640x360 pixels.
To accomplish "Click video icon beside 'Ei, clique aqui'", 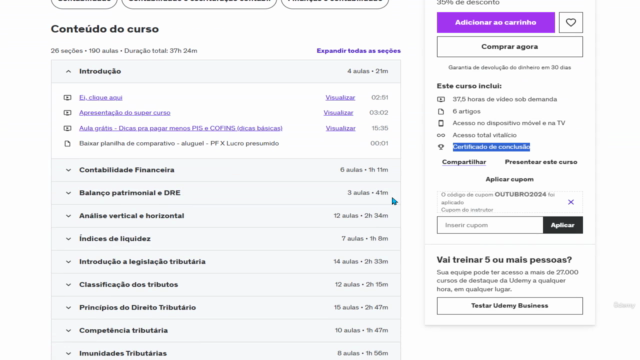I will point(67,98).
